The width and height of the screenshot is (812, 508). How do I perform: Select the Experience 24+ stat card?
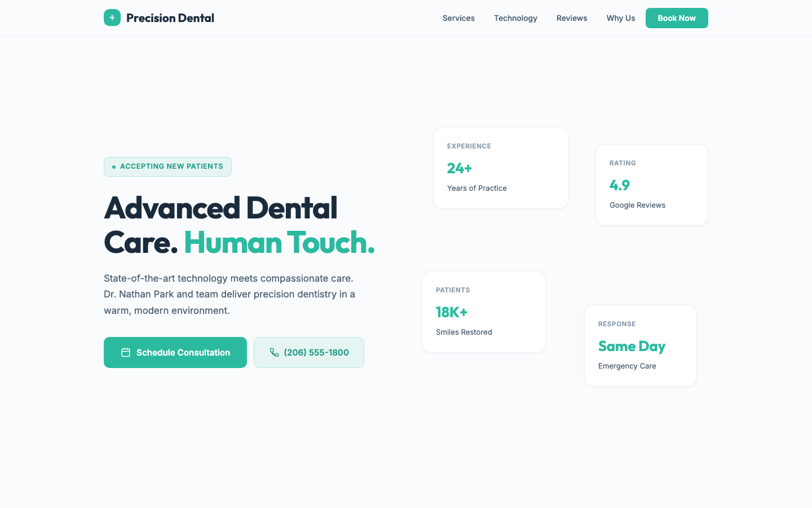[501, 168]
